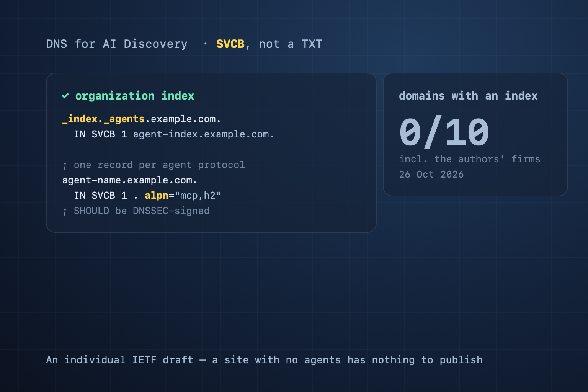
Task: Click the card heading 'domains with an index'
Action: tap(468, 96)
